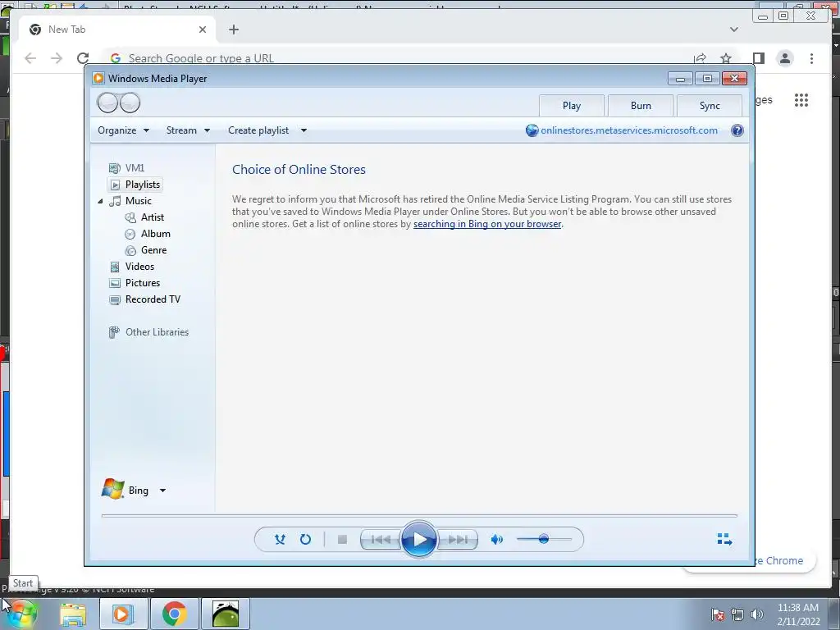Open the Windows Start menu
The image size is (840, 630).
click(21, 614)
